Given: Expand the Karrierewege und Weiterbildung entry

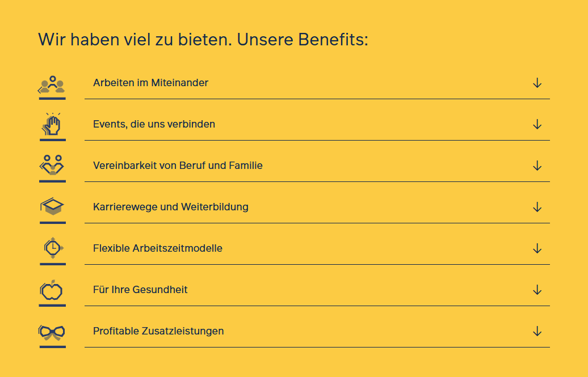Looking at the screenshot, I should tap(536, 207).
